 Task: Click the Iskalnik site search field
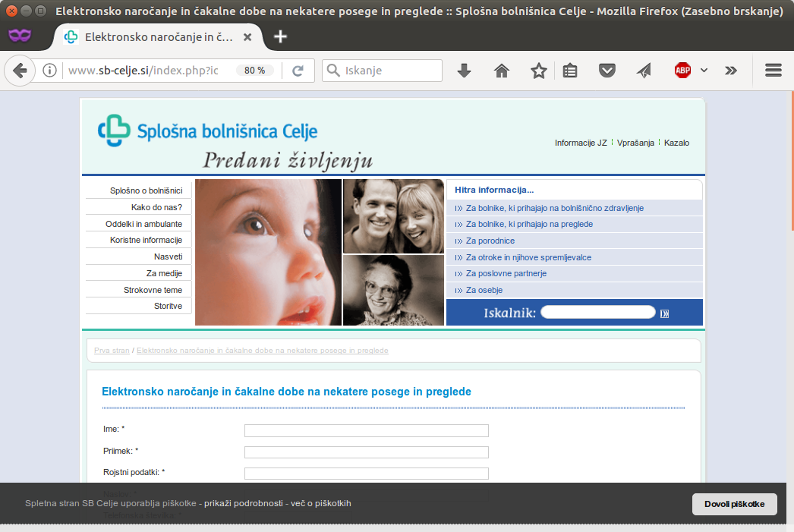(x=598, y=313)
